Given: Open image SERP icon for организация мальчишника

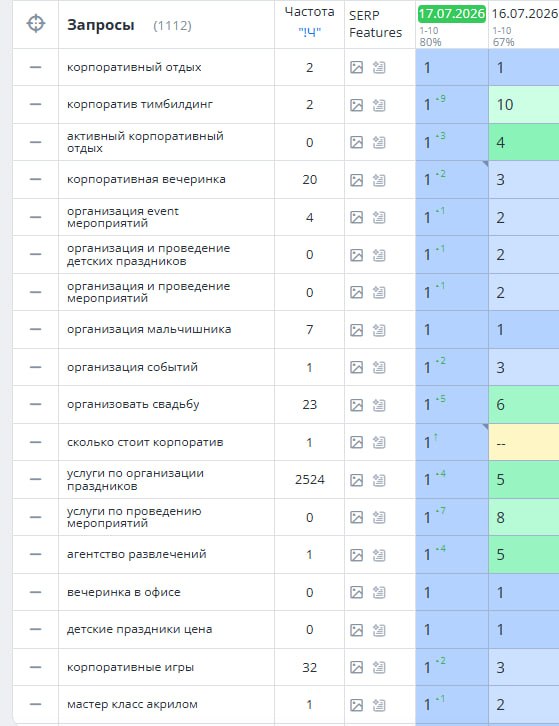Looking at the screenshot, I should click(356, 330).
